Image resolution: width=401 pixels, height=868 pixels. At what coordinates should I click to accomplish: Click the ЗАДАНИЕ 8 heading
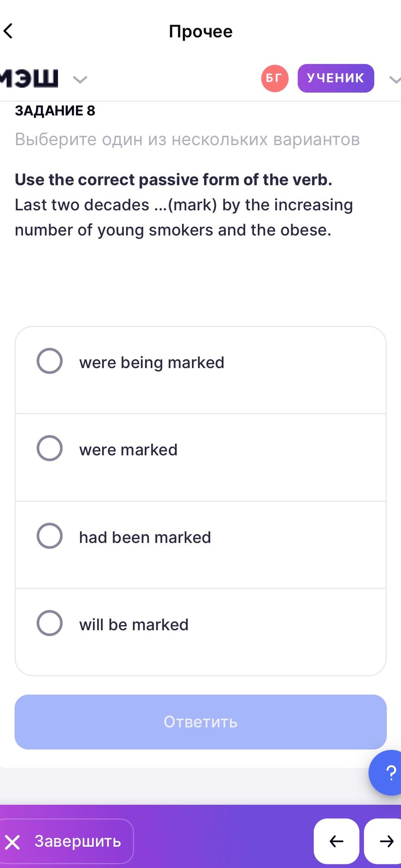55,110
